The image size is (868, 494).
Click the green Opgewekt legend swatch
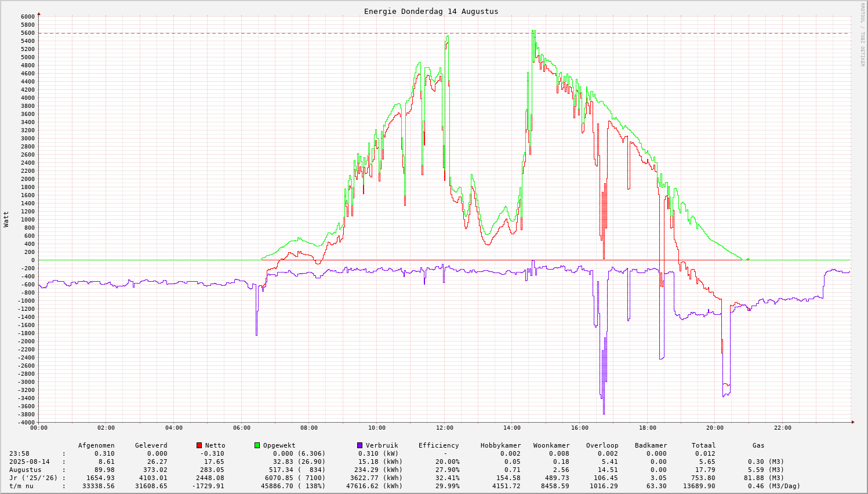257,445
